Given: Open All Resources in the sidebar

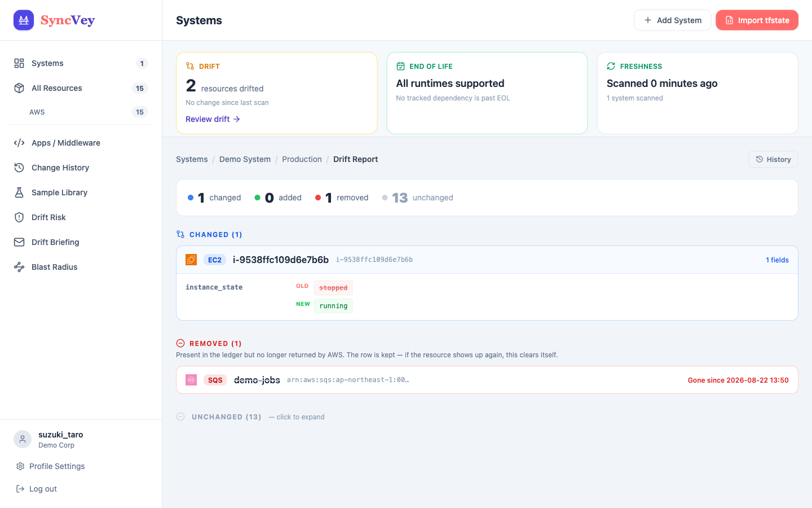Looking at the screenshot, I should pyautogui.click(x=81, y=88).
